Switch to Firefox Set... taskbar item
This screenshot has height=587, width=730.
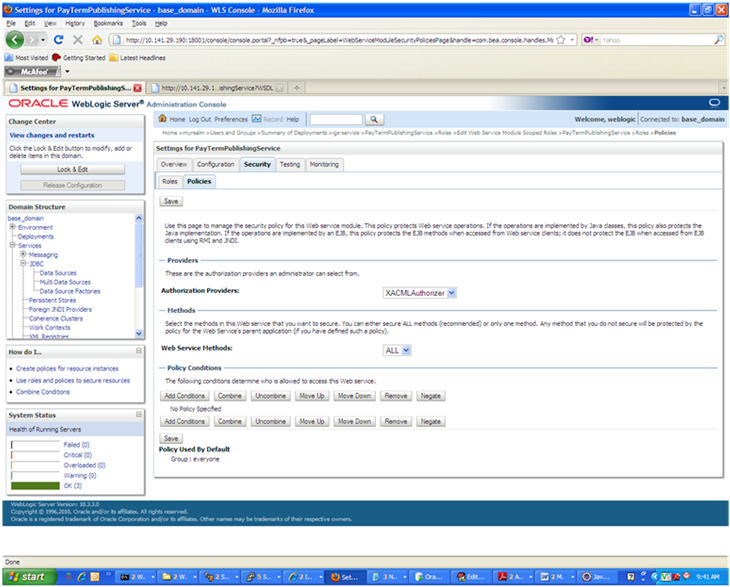pos(345,577)
